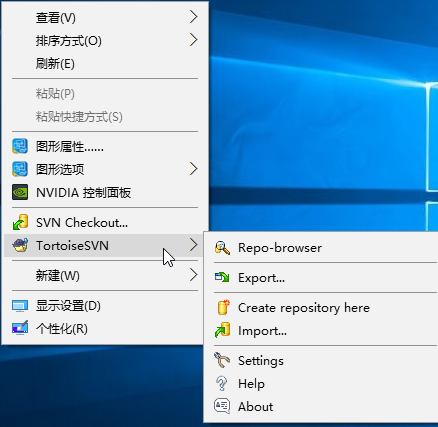
Task: Select Create repository here label
Action: [304, 307]
